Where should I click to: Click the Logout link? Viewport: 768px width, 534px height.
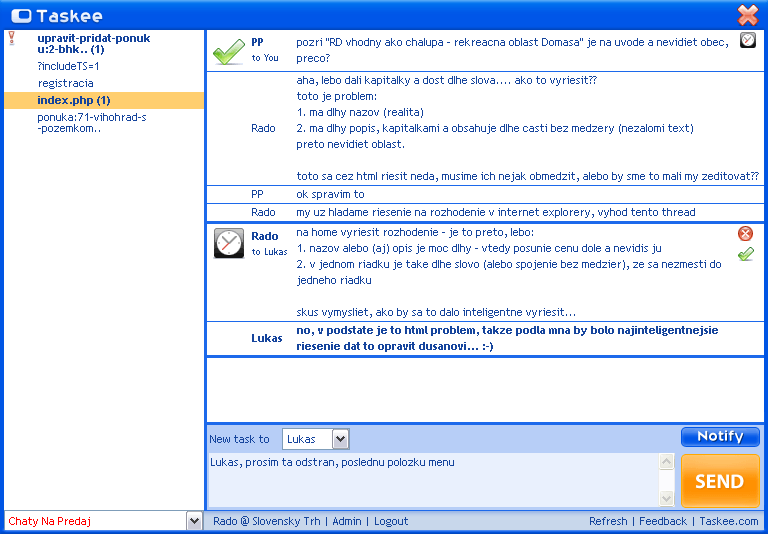(x=391, y=521)
